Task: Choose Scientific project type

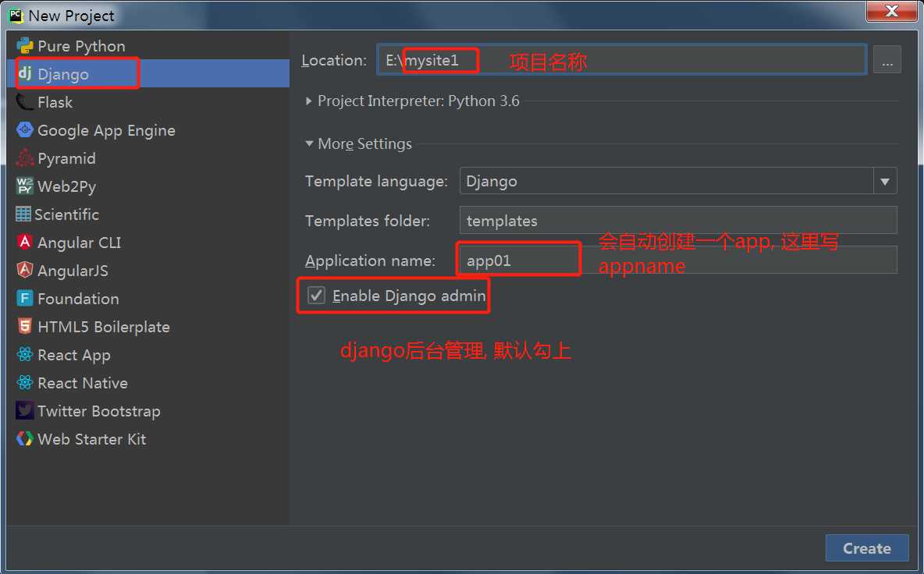Action: pyautogui.click(x=66, y=214)
